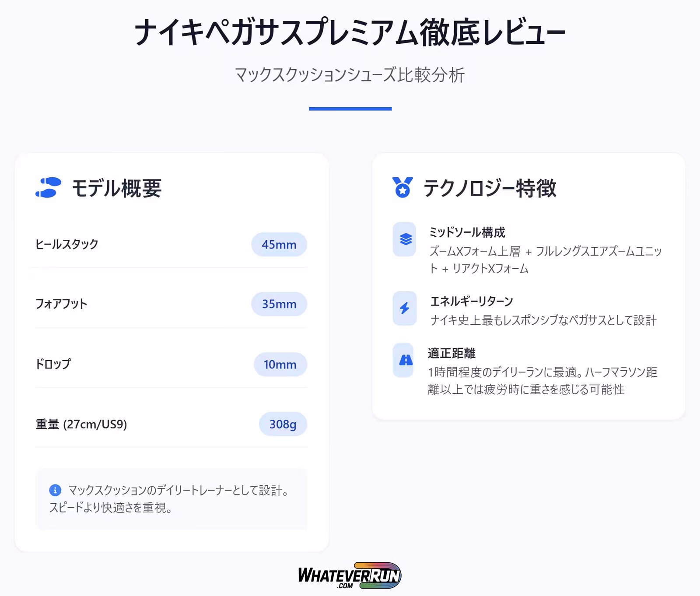
Task: Click the footprints icon beside モデル概要
Action: (48, 188)
